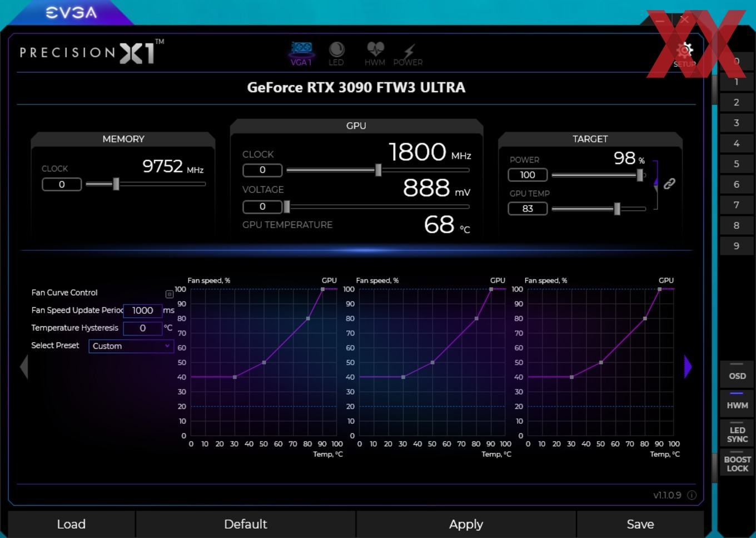Click the 9752 MHz memory clock reading

[x=173, y=166]
